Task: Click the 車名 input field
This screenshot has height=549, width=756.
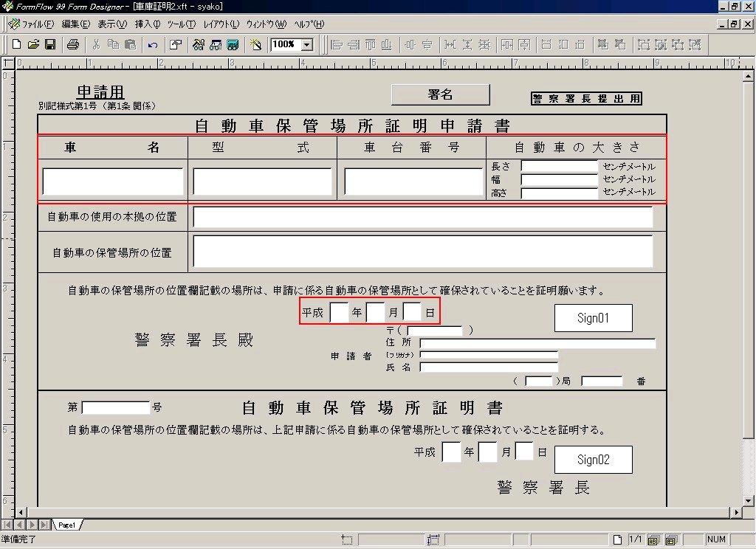Action: click(x=113, y=182)
